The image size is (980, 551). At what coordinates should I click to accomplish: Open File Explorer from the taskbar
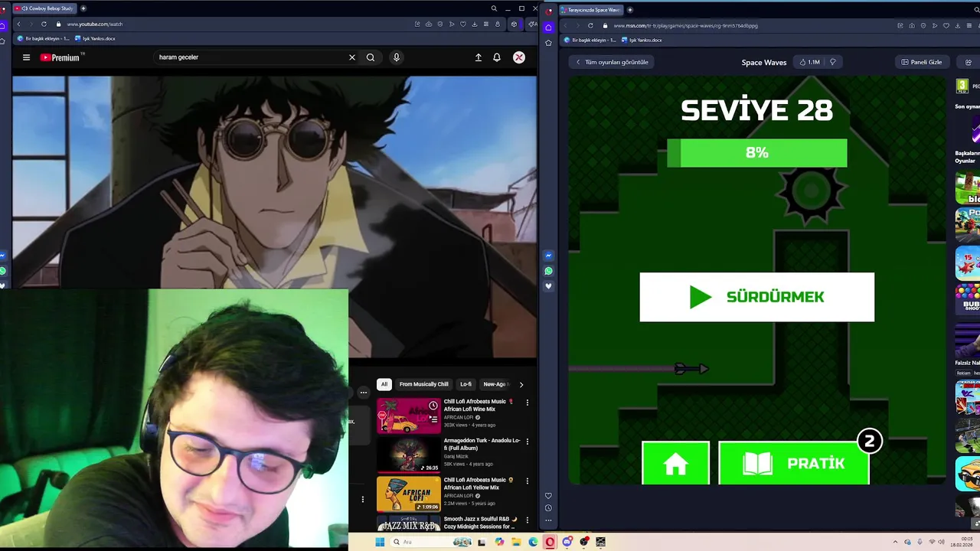coord(516,542)
